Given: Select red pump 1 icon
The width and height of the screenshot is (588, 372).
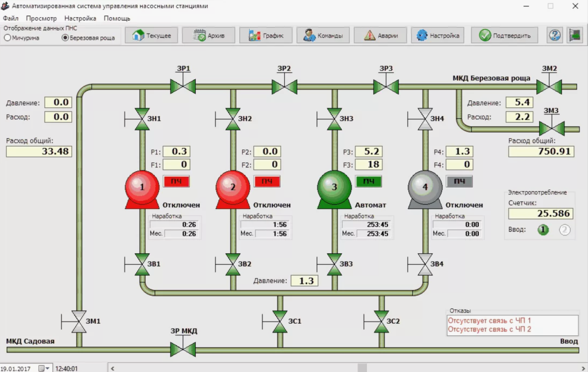Looking at the screenshot, I should click(142, 187).
